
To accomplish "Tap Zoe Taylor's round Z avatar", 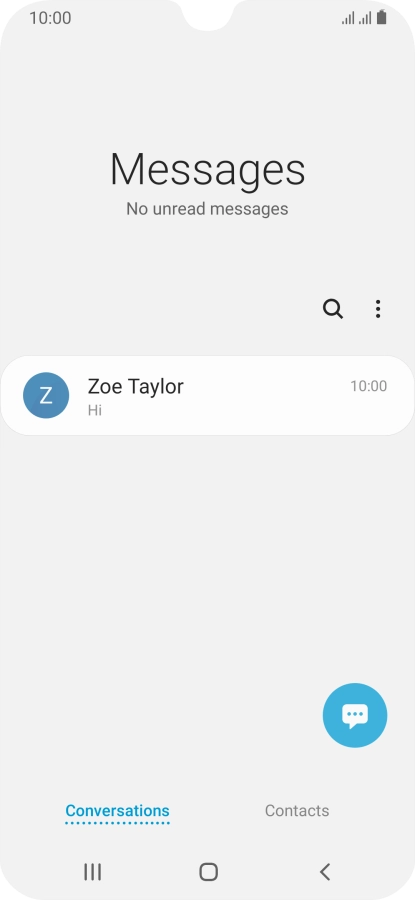I will [46, 395].
